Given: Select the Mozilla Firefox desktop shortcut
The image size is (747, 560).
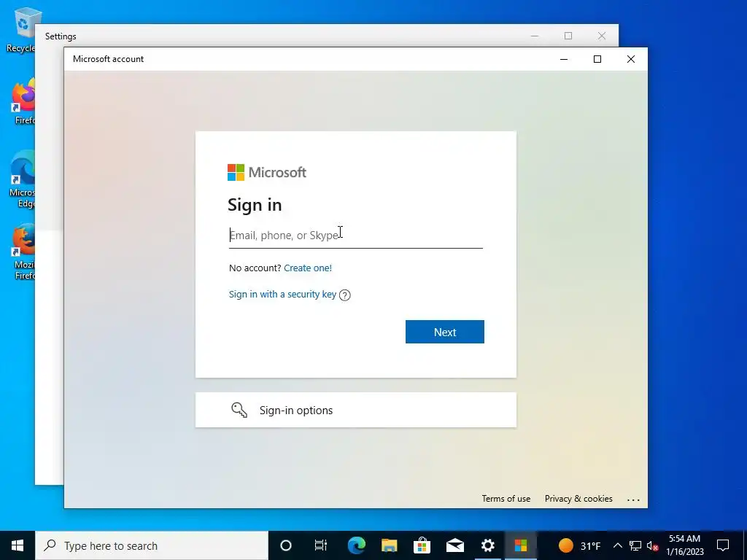Looking at the screenshot, I should click(x=24, y=252).
